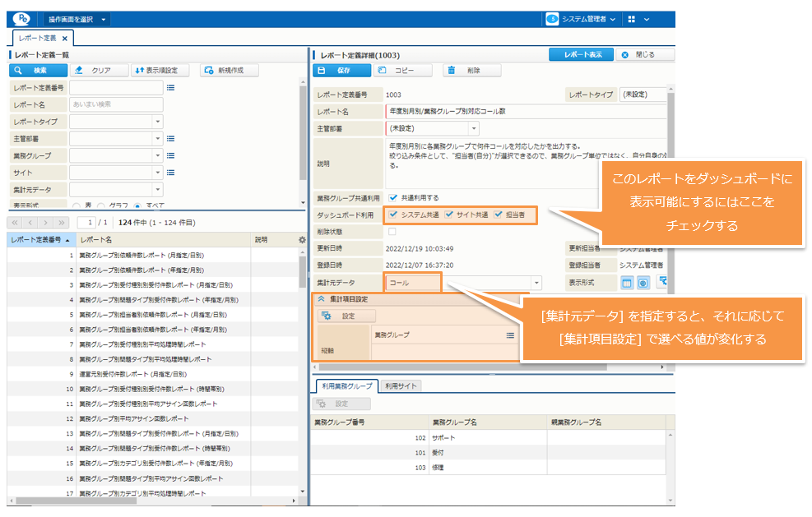Open the 集計元データ dropdown in detail panel
Screen dimensions: 812x517
(536, 283)
